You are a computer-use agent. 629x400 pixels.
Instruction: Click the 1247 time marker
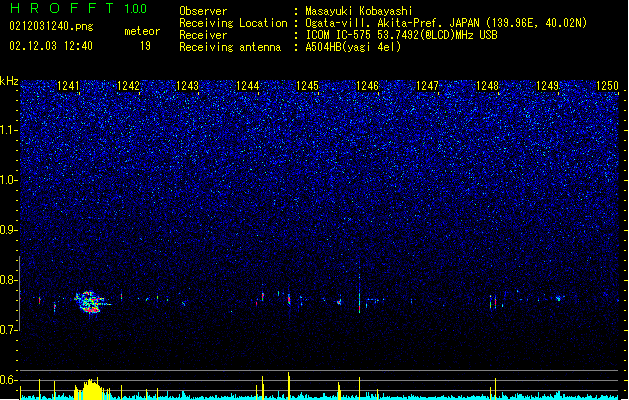tap(428, 86)
